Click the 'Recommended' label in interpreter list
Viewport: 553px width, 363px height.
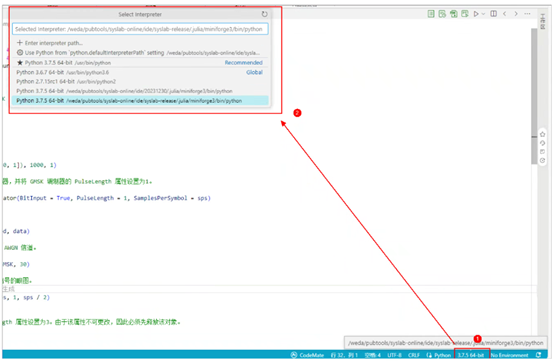coord(244,62)
